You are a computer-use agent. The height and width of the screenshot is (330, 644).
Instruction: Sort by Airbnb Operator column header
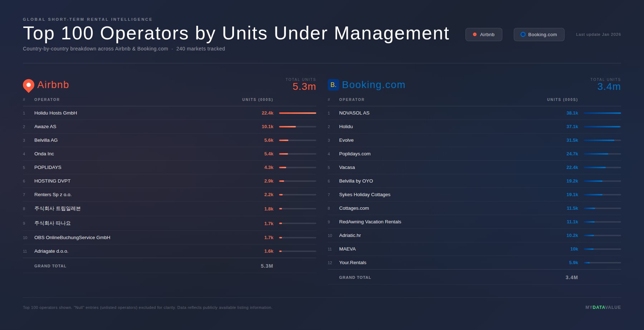pyautogui.click(x=47, y=100)
